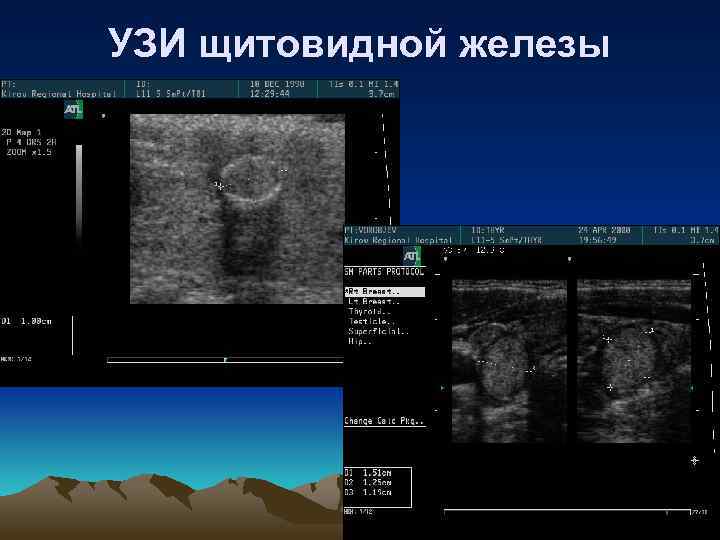Click lower-left caliper cross in right thyroid panel
The width and height of the screenshot is (720, 540).
click(x=610, y=387)
